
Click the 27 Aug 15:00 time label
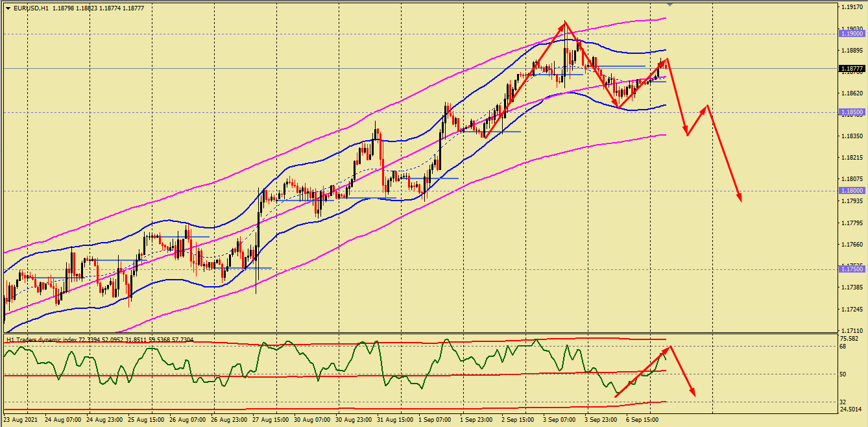click(x=271, y=420)
